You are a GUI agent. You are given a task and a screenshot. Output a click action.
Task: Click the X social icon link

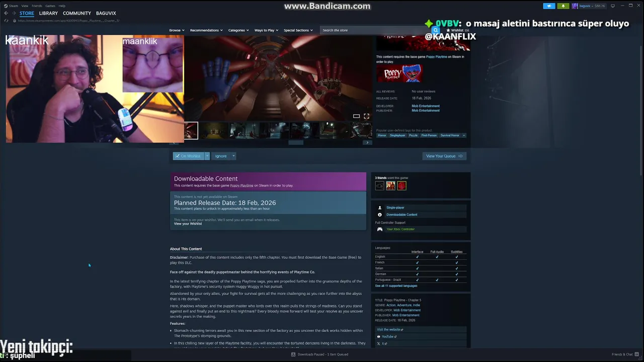(x=379, y=343)
